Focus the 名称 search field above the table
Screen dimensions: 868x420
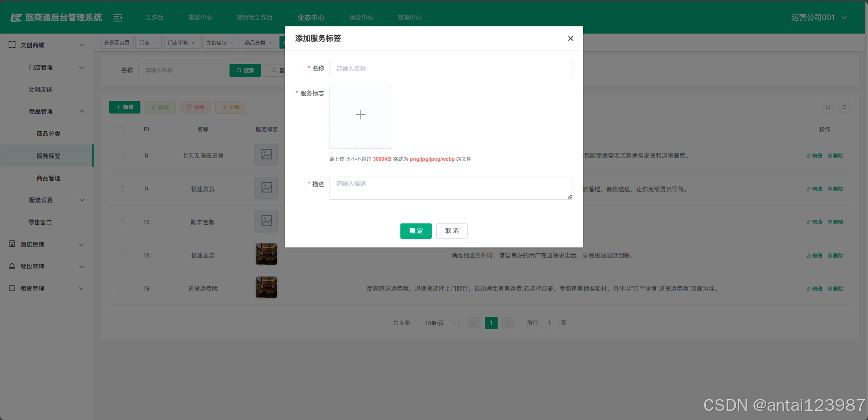coord(182,70)
